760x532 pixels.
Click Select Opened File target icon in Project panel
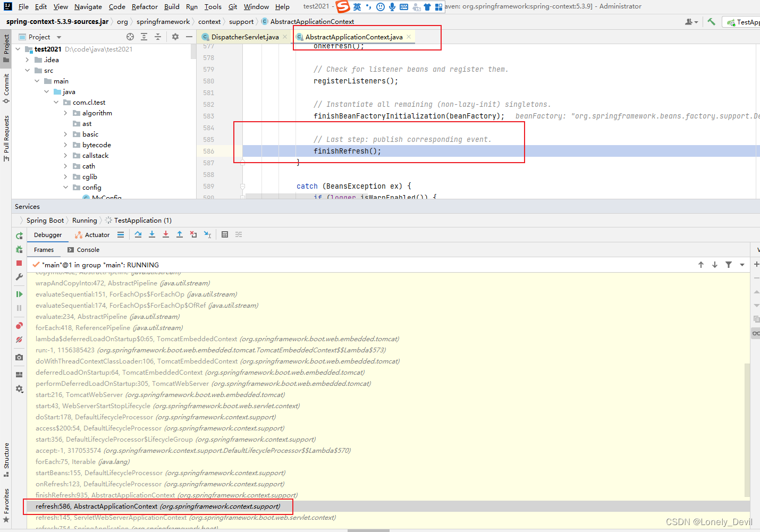pos(130,37)
